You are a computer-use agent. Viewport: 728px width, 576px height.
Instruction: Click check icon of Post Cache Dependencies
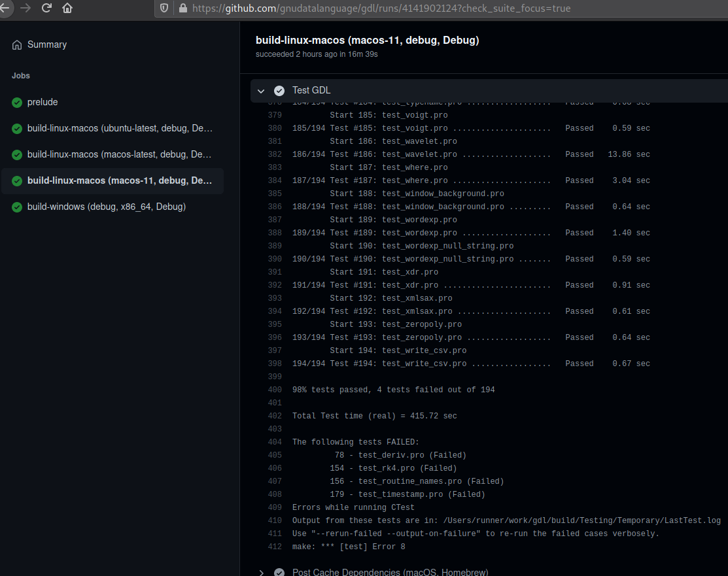click(279, 572)
